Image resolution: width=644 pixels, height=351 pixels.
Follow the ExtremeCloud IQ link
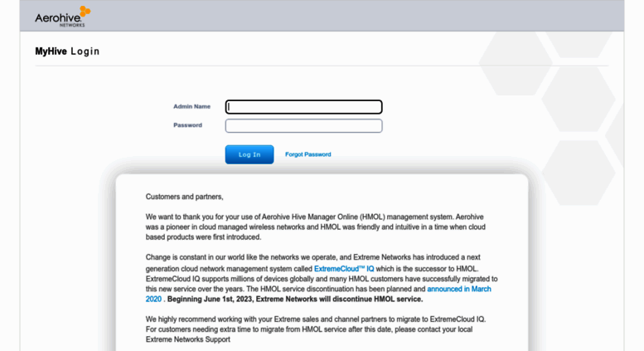pyautogui.click(x=344, y=269)
